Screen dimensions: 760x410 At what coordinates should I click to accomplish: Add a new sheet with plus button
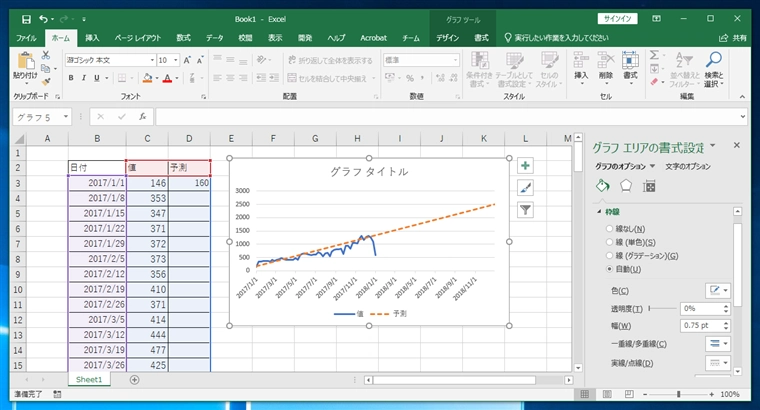coord(134,380)
